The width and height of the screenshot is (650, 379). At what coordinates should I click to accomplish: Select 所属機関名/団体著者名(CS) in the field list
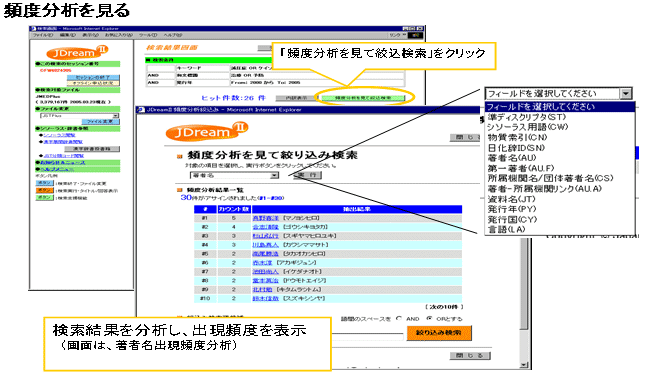coord(550,178)
